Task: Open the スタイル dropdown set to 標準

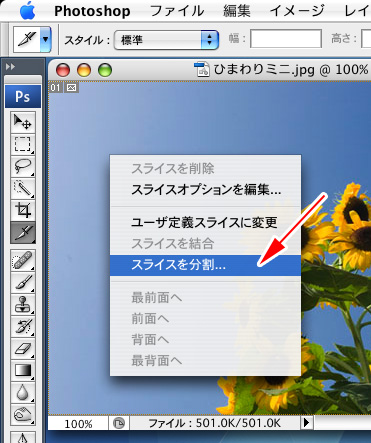Action: (166, 40)
